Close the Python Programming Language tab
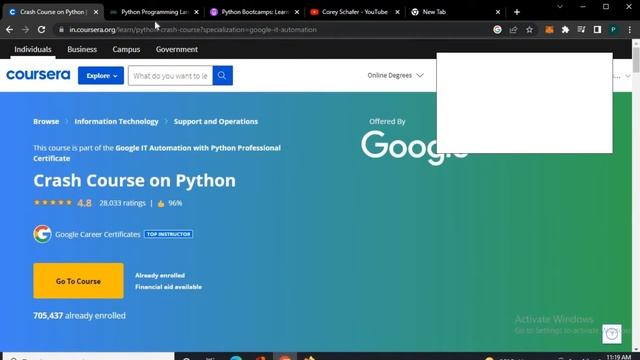This screenshot has height=360, width=640. 196,12
